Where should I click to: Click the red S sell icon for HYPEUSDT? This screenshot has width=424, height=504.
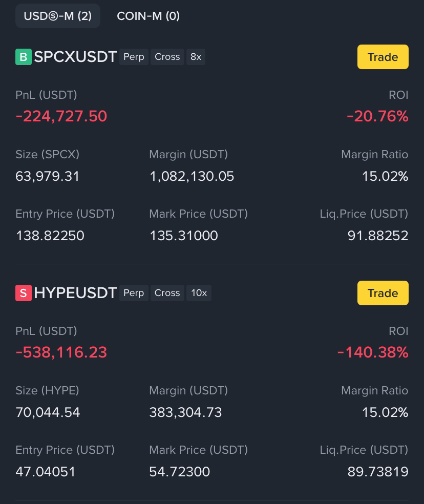click(x=24, y=293)
